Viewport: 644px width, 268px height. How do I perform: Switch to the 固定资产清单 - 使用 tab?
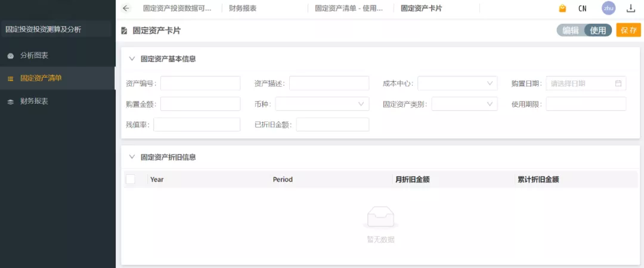[353, 8]
